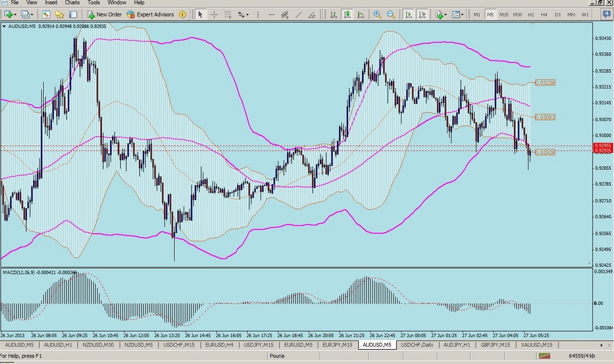Screen dimensions: 614x364
Task: Draw a trendline with the diagonal line tool
Action: tap(299, 14)
